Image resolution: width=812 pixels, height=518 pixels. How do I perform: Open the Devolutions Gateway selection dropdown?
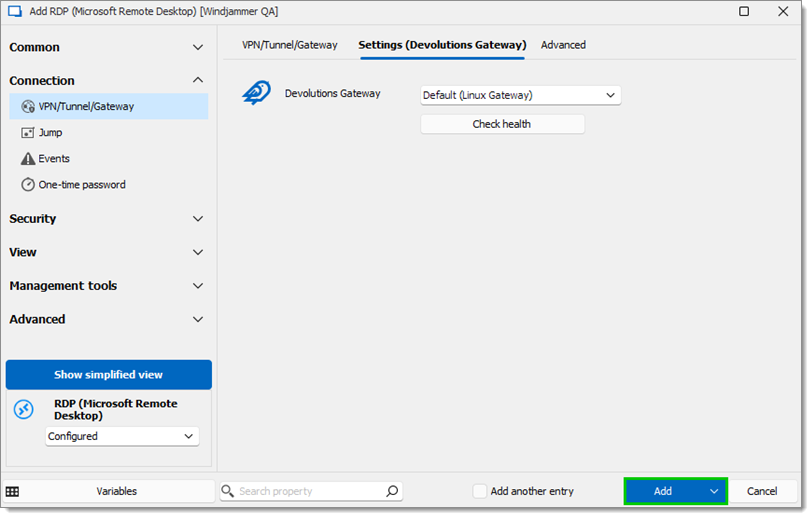click(x=520, y=95)
